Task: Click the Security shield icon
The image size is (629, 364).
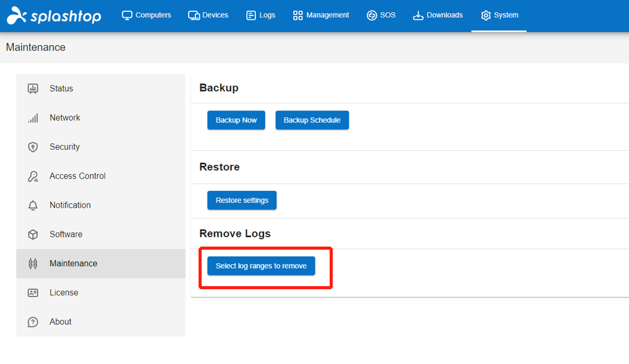Action: pos(33,147)
